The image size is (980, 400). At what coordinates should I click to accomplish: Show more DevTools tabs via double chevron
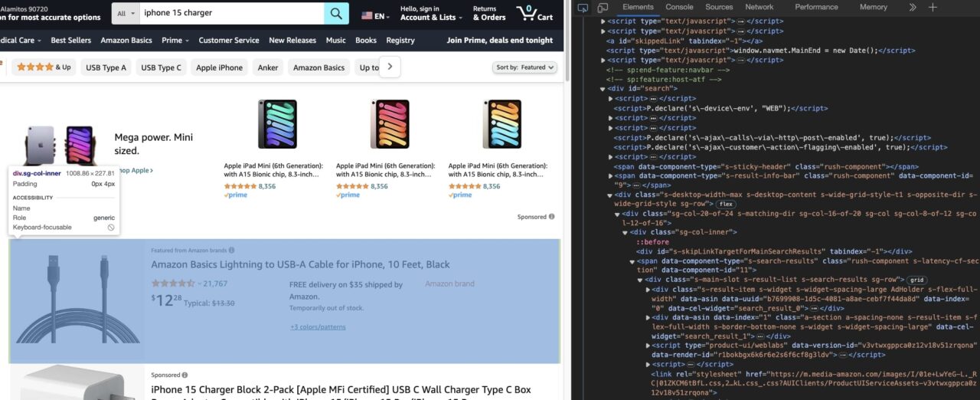coord(913,7)
